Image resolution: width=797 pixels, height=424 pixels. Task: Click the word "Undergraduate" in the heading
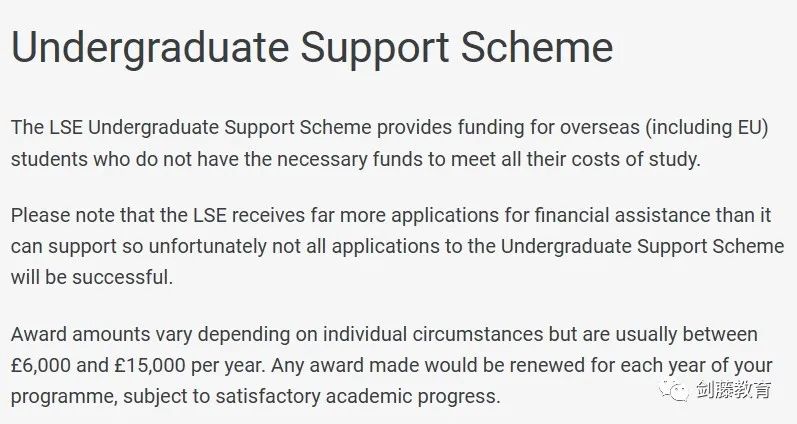coord(150,49)
